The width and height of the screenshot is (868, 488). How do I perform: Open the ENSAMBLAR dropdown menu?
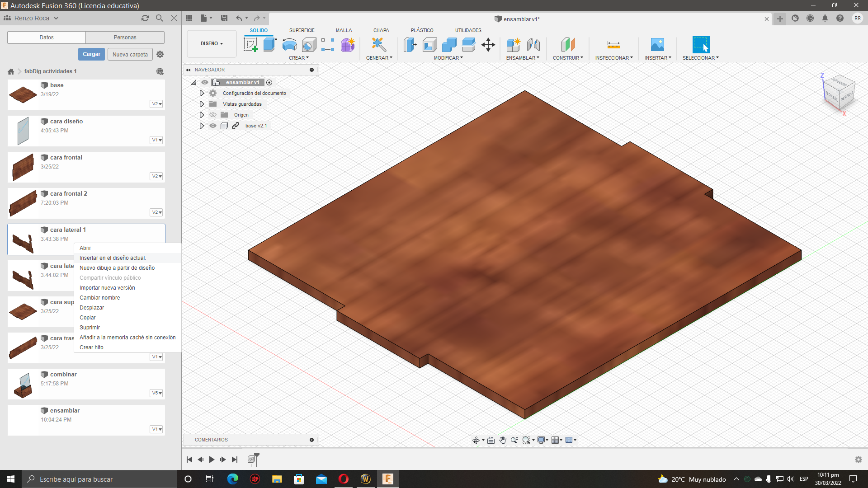click(523, 58)
